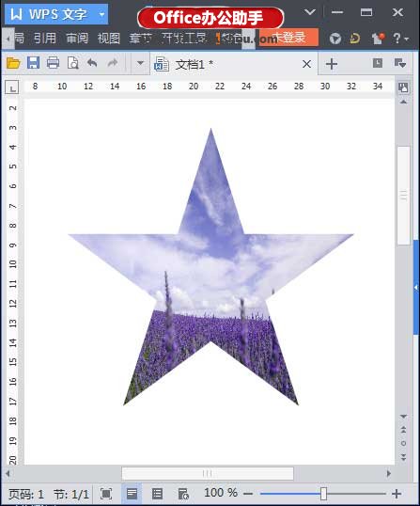Open the help question mark menu
The width and height of the screenshot is (420, 506).
click(400, 39)
